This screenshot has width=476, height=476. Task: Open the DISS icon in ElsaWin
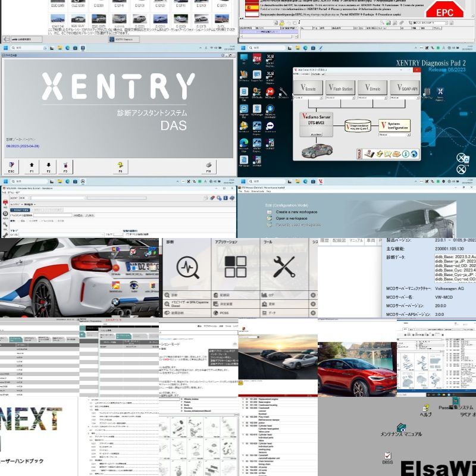[x=388, y=458]
